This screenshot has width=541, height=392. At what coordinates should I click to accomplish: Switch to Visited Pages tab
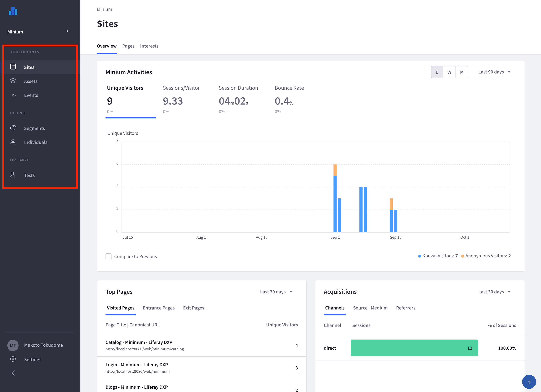[x=120, y=308]
